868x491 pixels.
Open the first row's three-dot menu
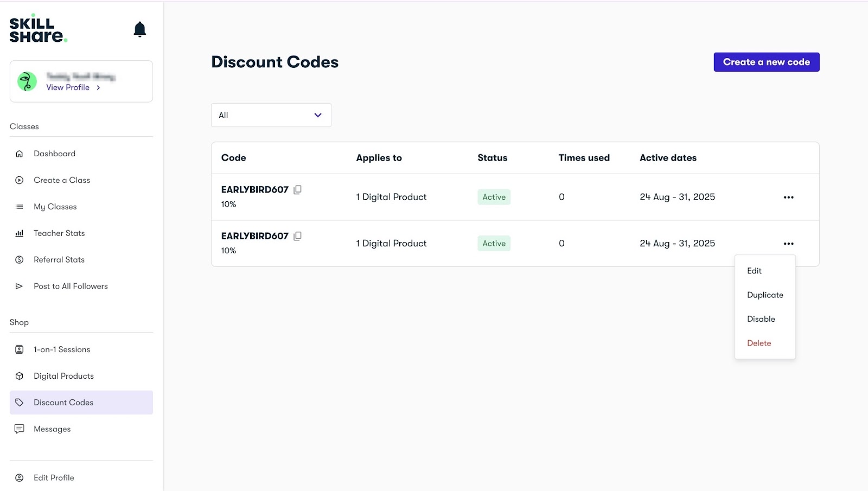[789, 197]
